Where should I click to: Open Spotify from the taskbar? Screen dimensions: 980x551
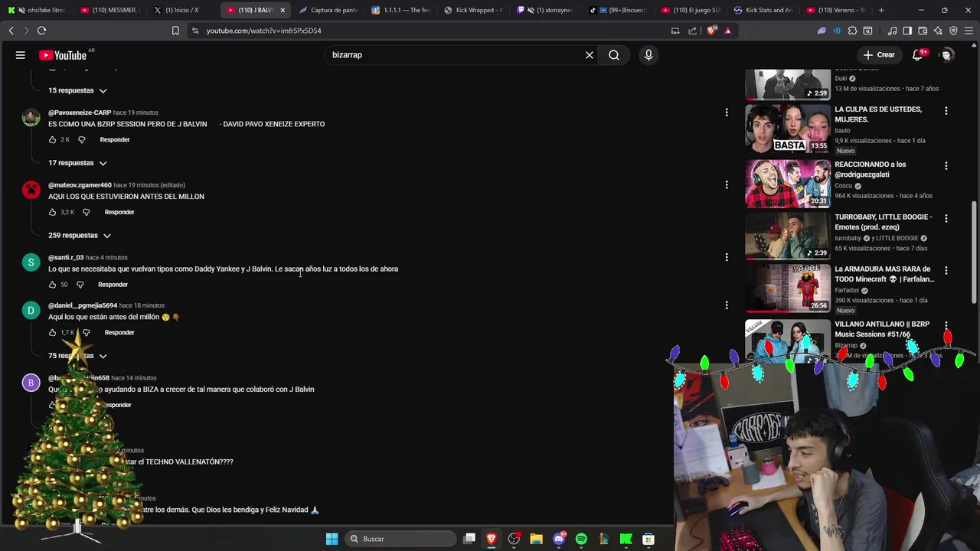point(581,539)
